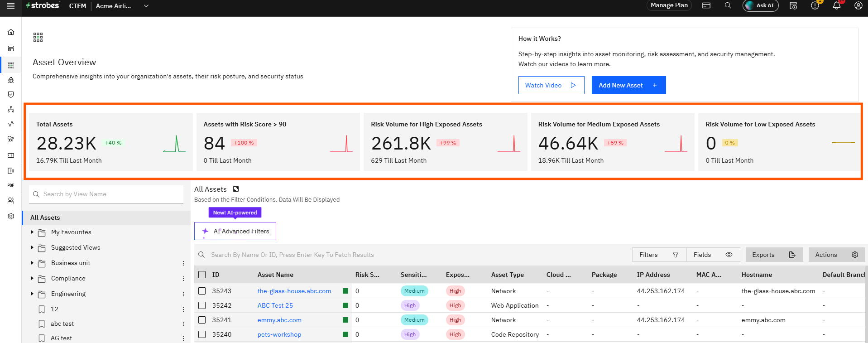Tick the checkbox for ABC Test 25

point(202,305)
